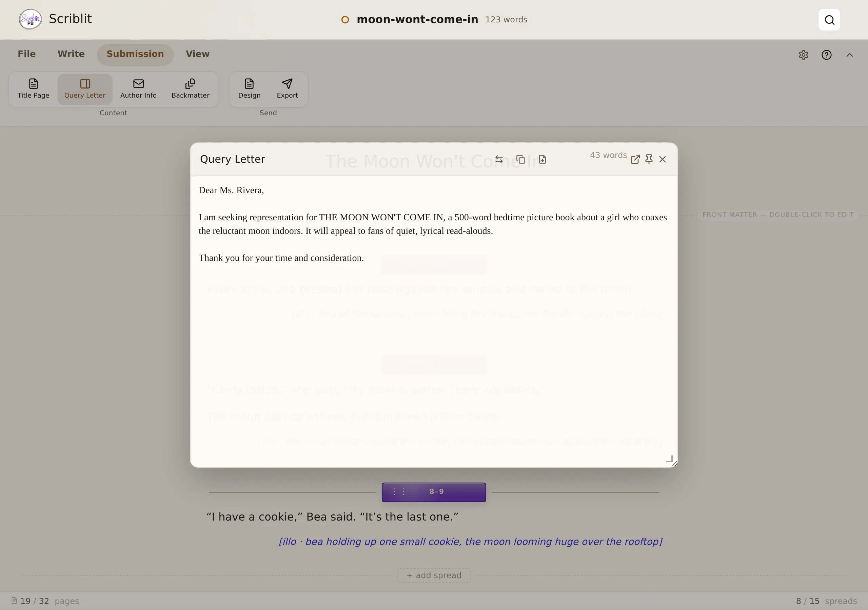Viewport: 868px width, 610px height.
Task: Click the page icon in status bar
Action: click(14, 601)
